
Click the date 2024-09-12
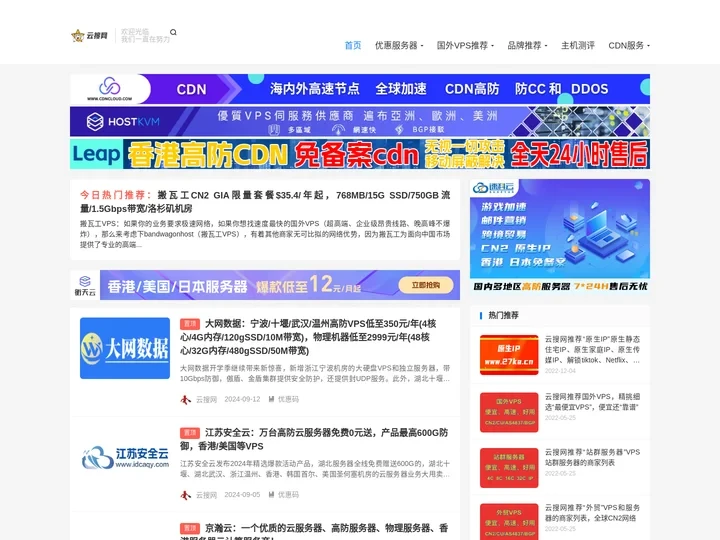point(242,399)
